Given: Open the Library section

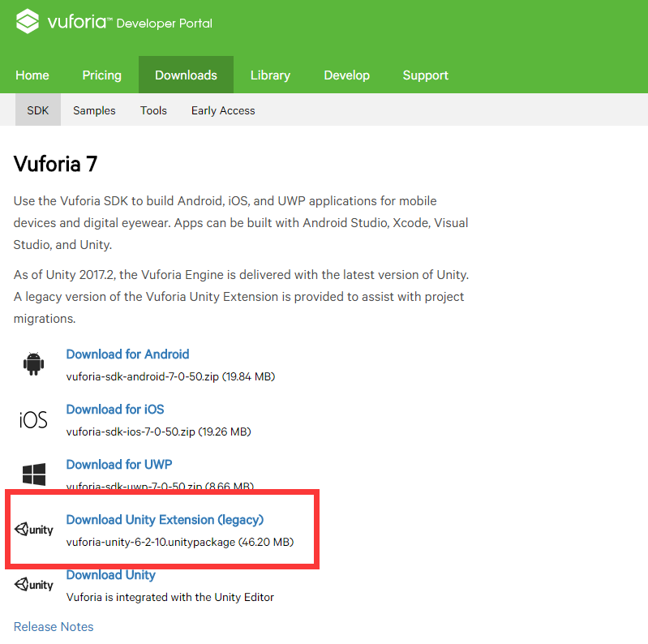Looking at the screenshot, I should click(x=270, y=75).
